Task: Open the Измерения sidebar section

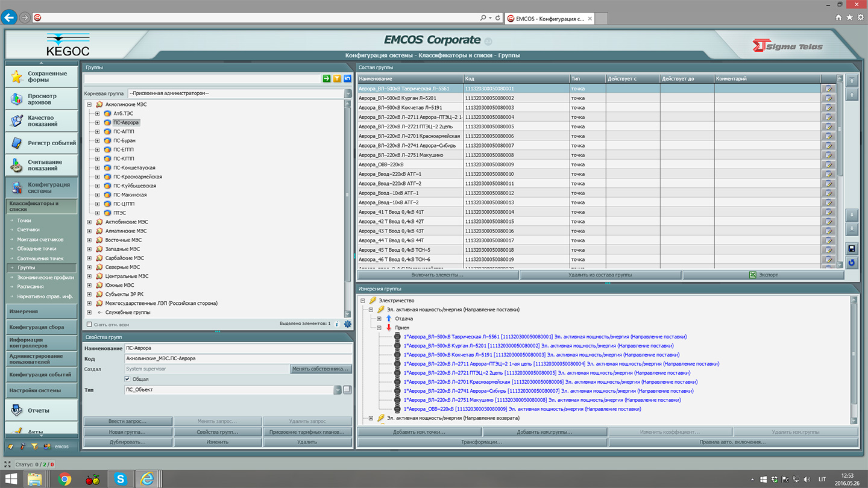Action: tap(41, 311)
